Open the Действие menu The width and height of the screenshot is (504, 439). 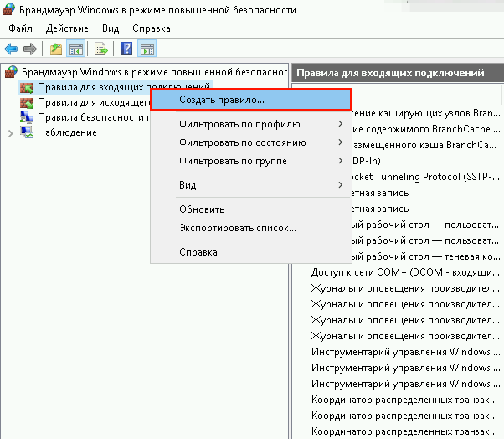pyautogui.click(x=67, y=28)
